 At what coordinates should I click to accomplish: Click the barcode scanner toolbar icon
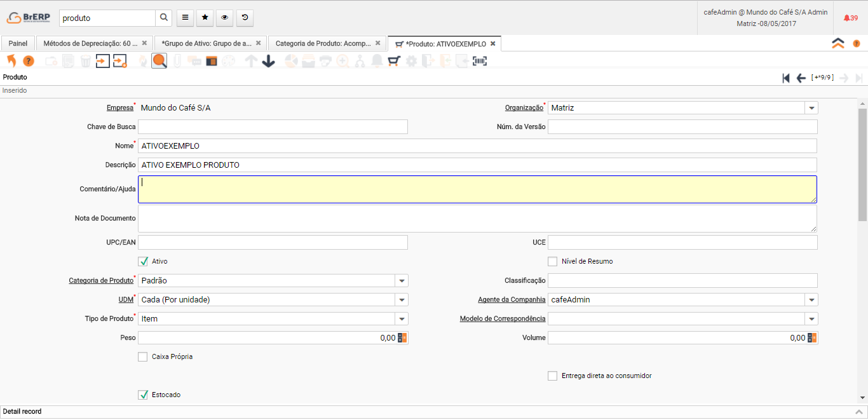click(x=480, y=61)
